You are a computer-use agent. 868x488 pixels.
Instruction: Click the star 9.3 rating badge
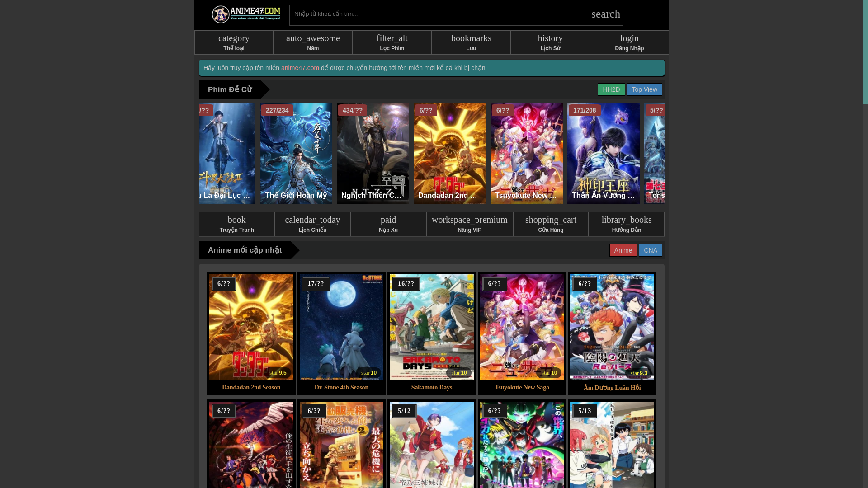tap(639, 373)
